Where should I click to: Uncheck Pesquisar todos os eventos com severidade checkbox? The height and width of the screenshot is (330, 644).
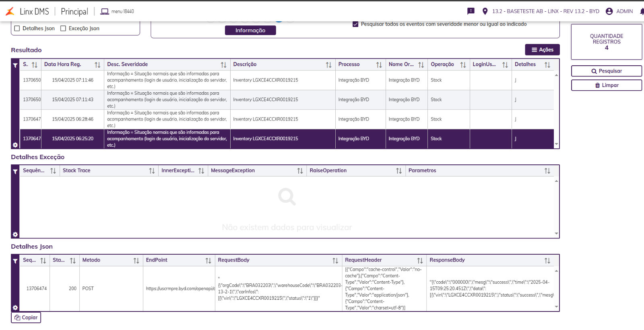pos(355,24)
